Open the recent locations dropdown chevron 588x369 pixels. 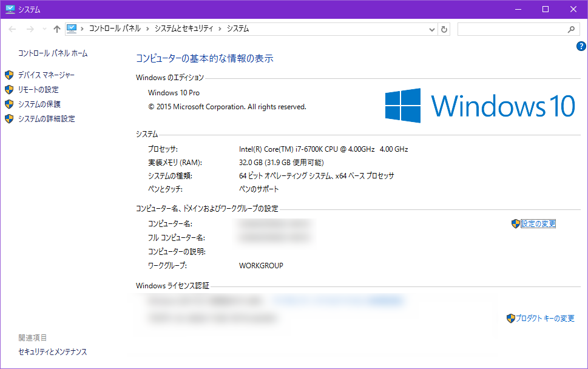(45, 29)
